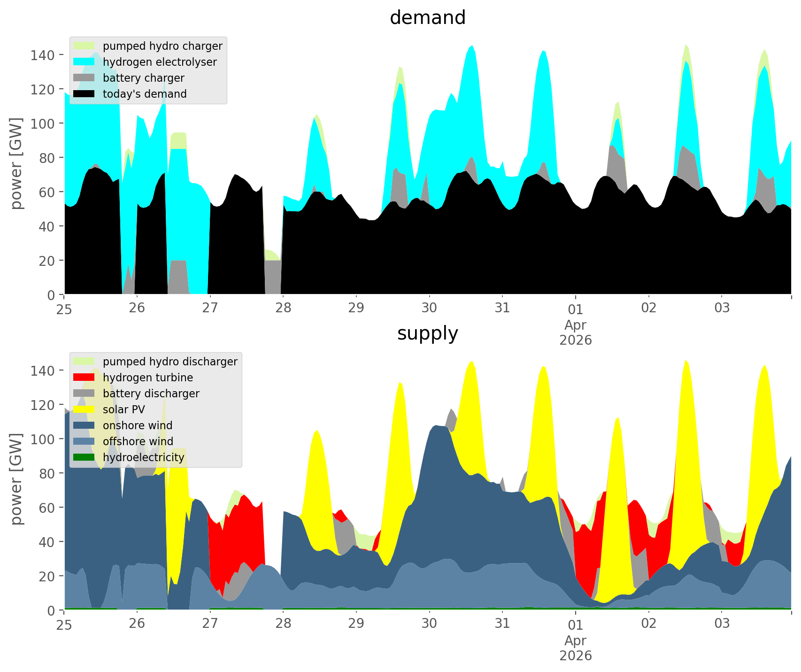Click the supply chart's 'power [GW]' axis label
The width and height of the screenshot is (801, 672).
(x=16, y=479)
